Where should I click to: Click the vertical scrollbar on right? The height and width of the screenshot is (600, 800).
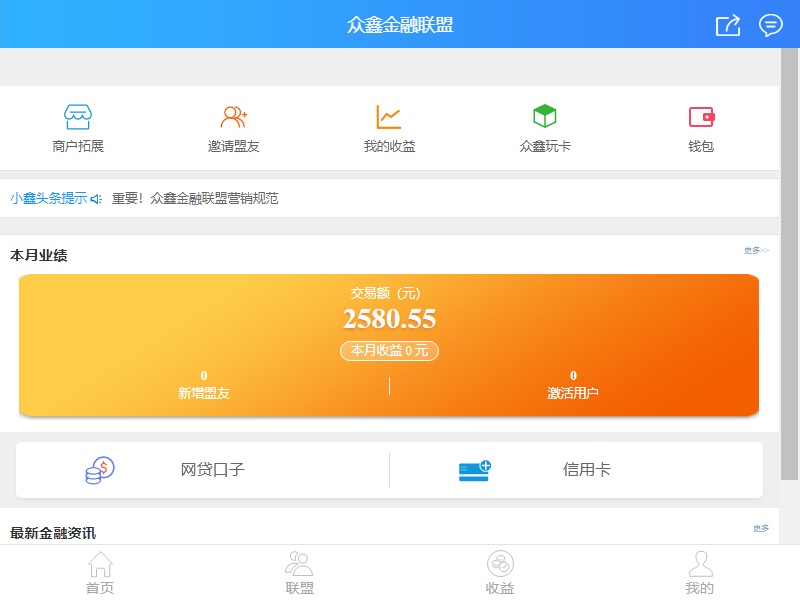pyautogui.click(x=789, y=250)
